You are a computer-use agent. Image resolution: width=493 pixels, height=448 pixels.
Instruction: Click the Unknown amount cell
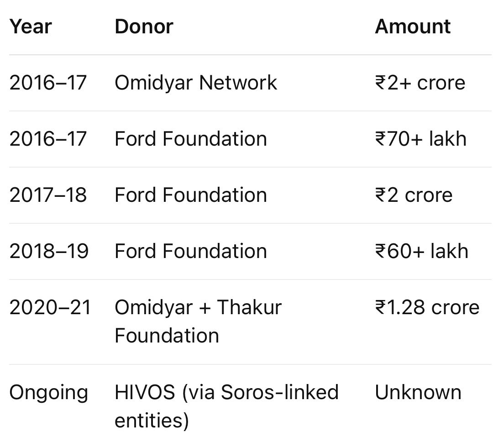418,393
